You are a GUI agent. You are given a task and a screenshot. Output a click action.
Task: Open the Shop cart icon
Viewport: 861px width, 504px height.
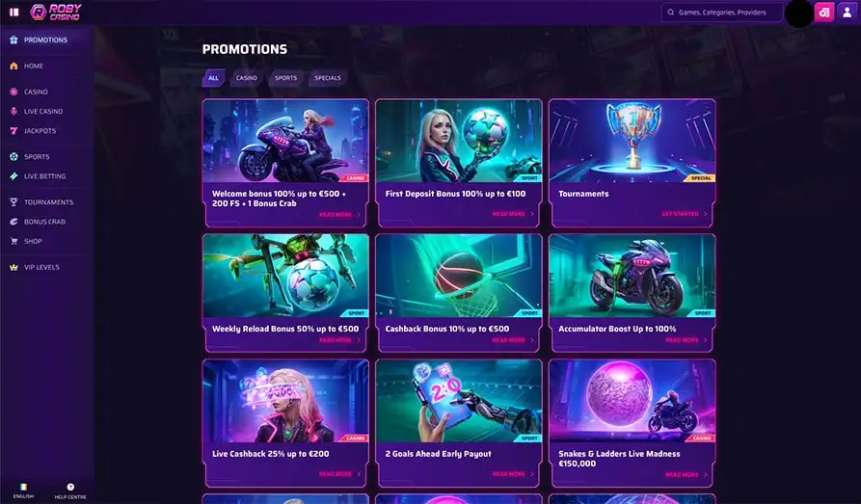pos(13,241)
